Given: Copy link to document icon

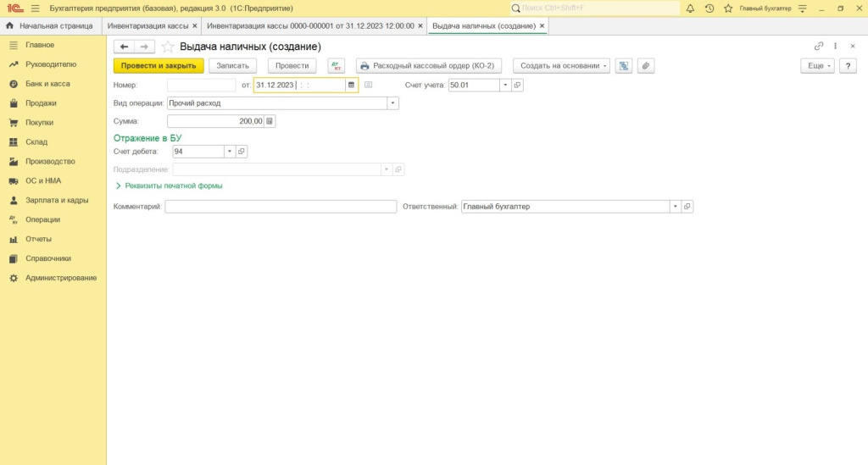Looking at the screenshot, I should coord(819,47).
